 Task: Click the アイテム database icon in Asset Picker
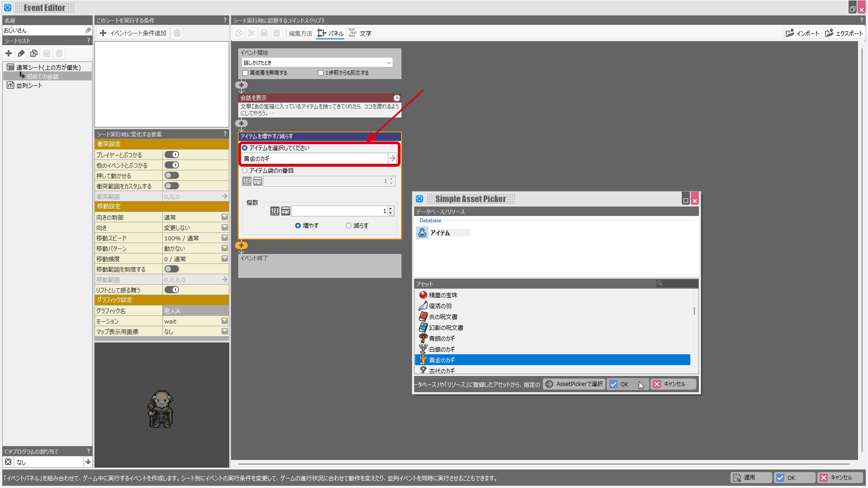tap(422, 232)
